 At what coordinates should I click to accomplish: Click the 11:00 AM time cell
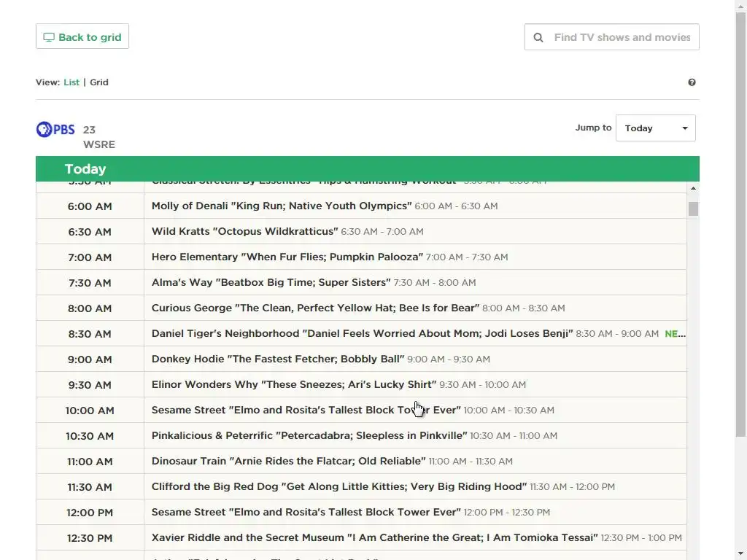[90, 462]
